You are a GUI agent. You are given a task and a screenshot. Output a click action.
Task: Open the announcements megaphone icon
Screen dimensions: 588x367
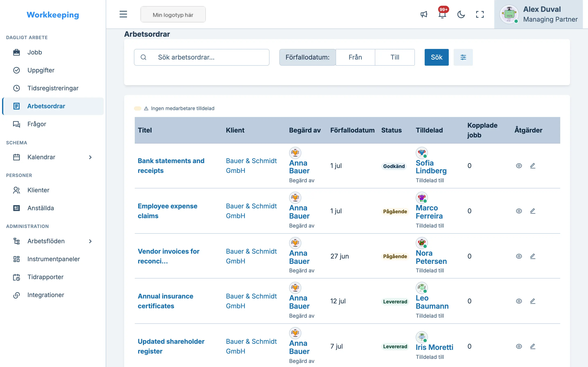[x=424, y=14]
